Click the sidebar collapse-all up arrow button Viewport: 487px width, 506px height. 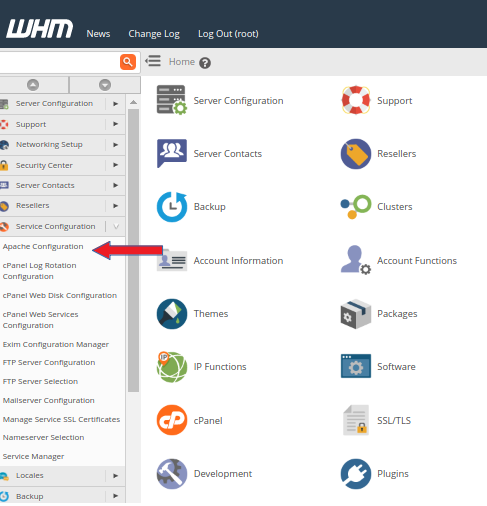tap(33, 85)
